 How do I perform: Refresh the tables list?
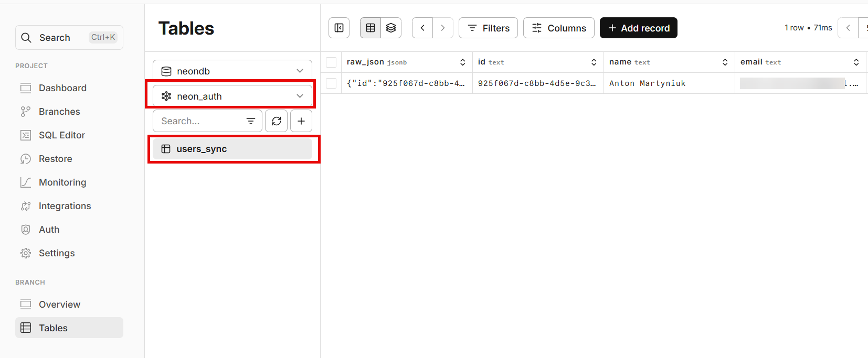pyautogui.click(x=277, y=121)
